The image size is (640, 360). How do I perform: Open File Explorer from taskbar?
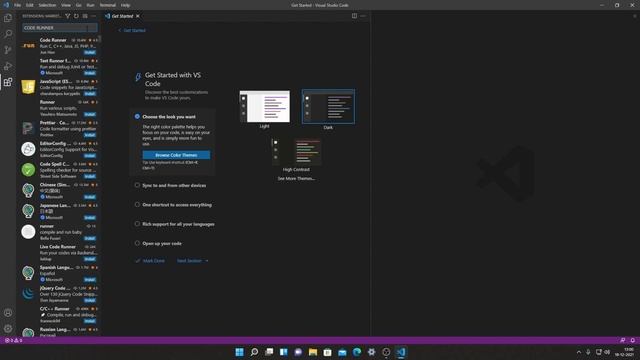tap(313, 352)
